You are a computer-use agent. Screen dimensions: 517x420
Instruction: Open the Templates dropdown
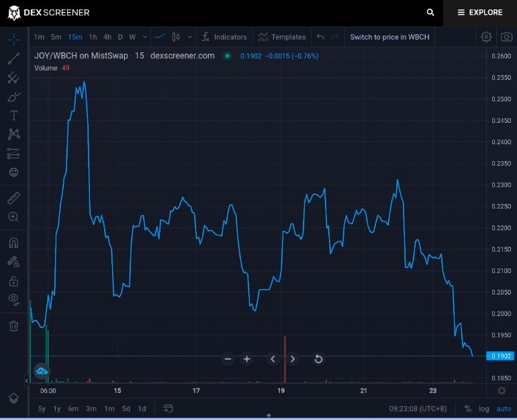282,37
